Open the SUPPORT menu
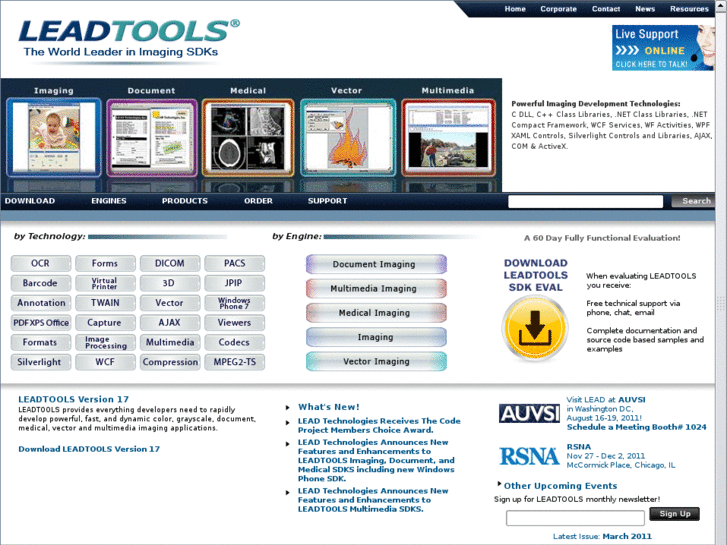The image size is (727, 545). click(327, 201)
